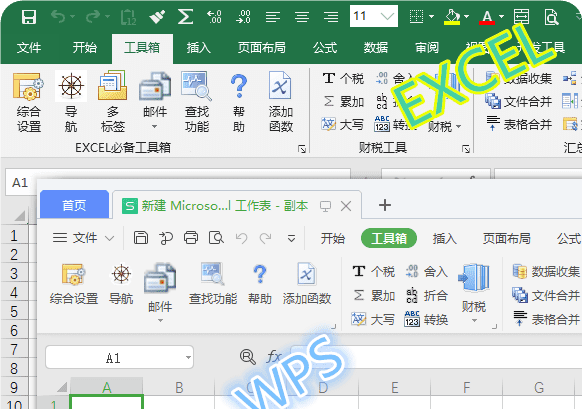Open font size 11 combo box
The image size is (582, 409).
coord(374,16)
